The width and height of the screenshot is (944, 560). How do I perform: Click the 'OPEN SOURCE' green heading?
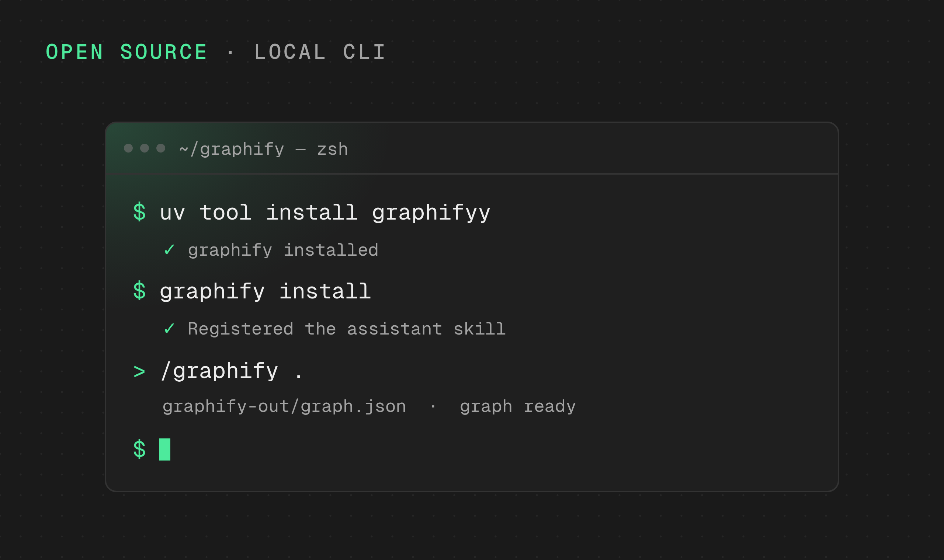(126, 52)
